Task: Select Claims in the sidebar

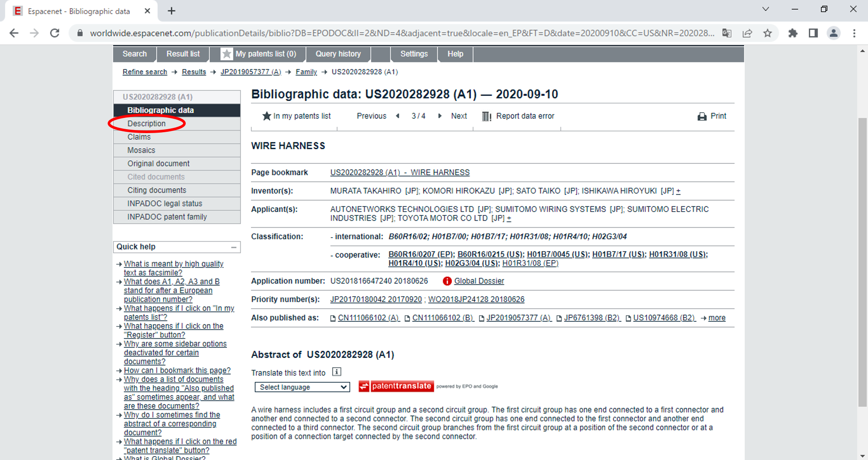Action: [177, 137]
